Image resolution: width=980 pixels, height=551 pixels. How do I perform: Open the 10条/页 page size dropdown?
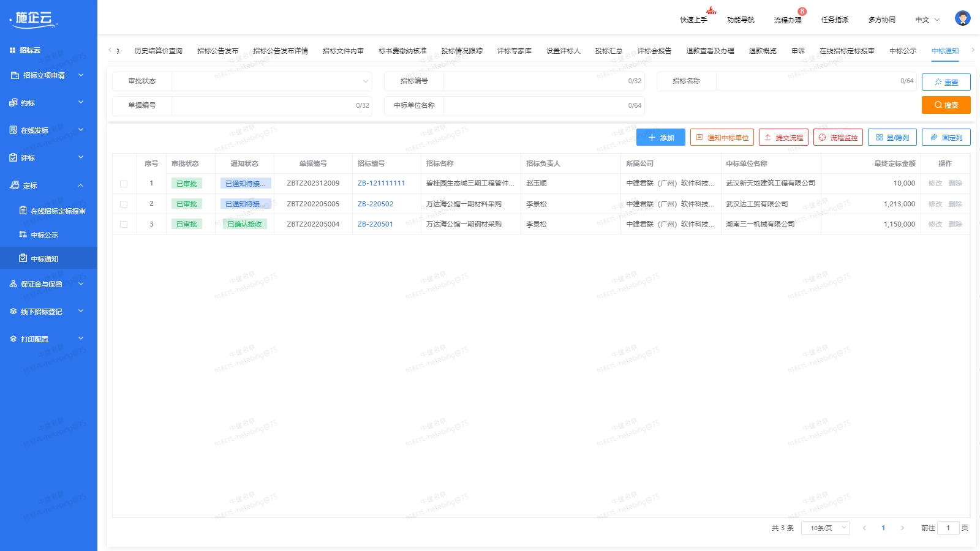pyautogui.click(x=825, y=528)
